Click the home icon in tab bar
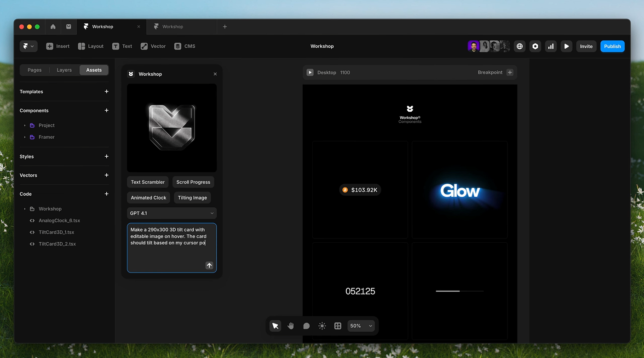This screenshot has height=358, width=644. (53, 27)
